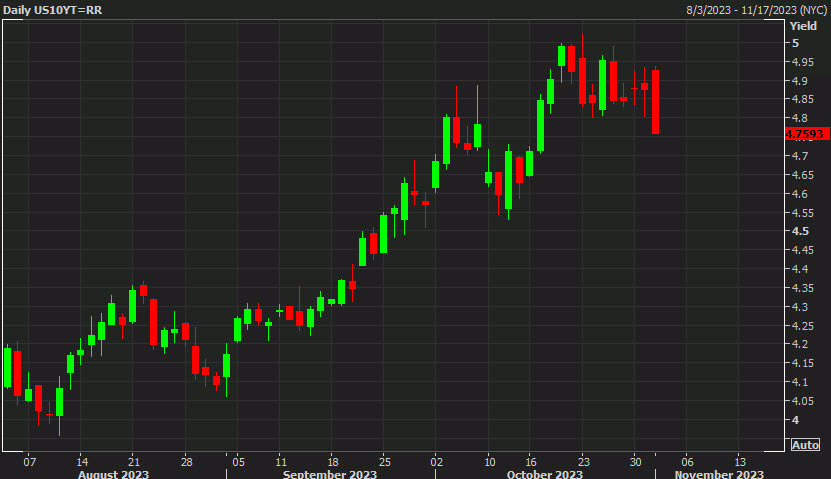Click the 4.15 yield axis label
This screenshot has height=479, width=831.
[802, 363]
